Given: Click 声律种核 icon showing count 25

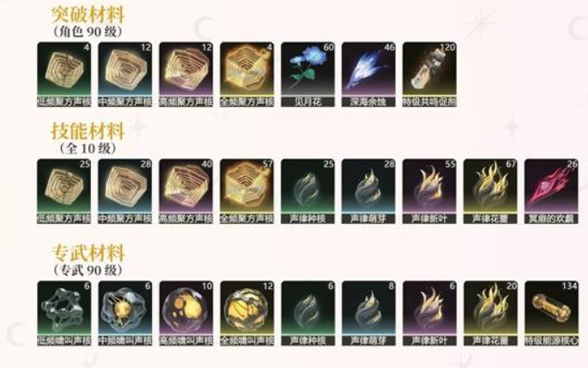Looking at the screenshot, I should pyautogui.click(x=308, y=191).
